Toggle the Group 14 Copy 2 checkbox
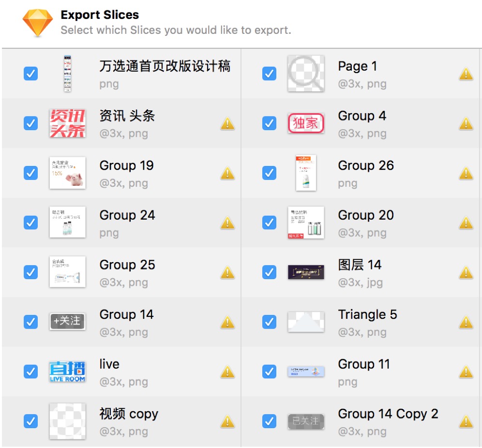The height and width of the screenshot is (448, 482). point(269,421)
